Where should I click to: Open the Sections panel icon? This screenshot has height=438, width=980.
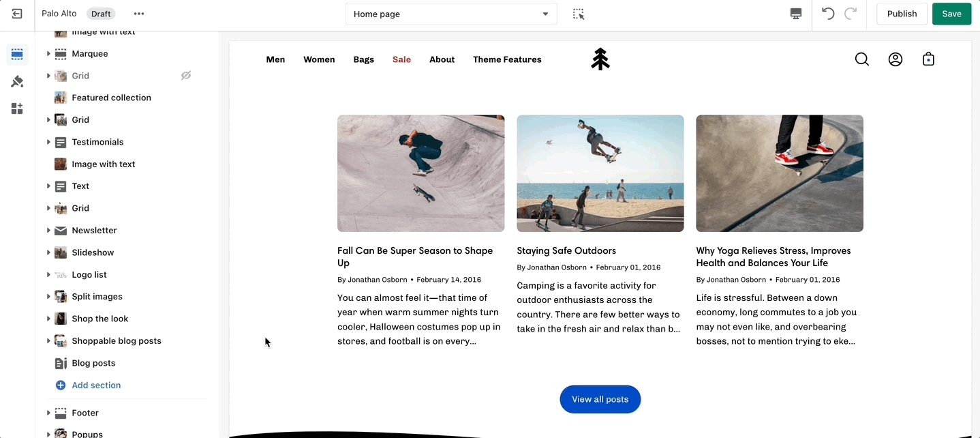[x=17, y=55]
